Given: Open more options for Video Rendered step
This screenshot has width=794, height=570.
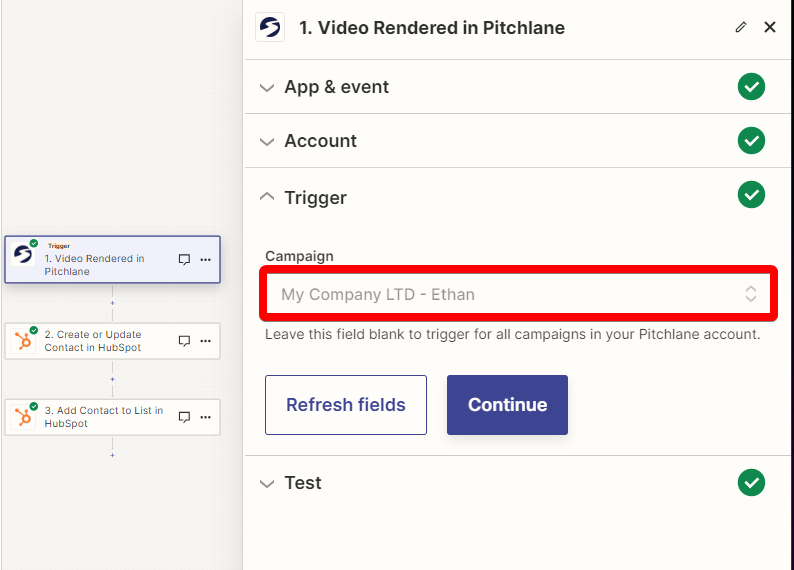Looking at the screenshot, I should pos(206,260).
